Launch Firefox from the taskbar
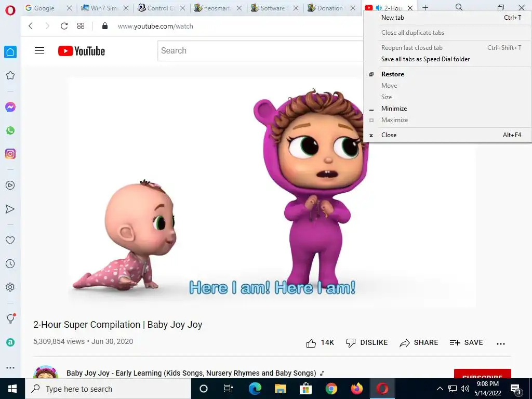532x399 pixels. click(356, 389)
